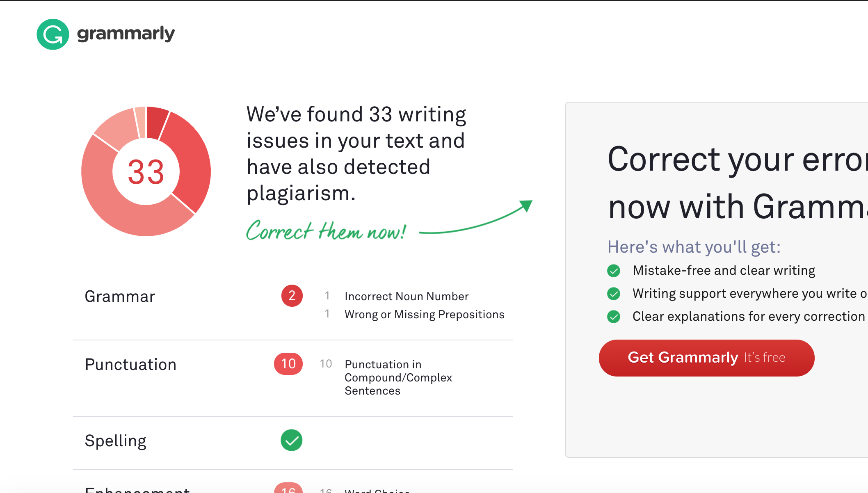Viewport: 868px width, 493px height.
Task: Click the Enhancement count badge 16
Action: [x=288, y=488]
